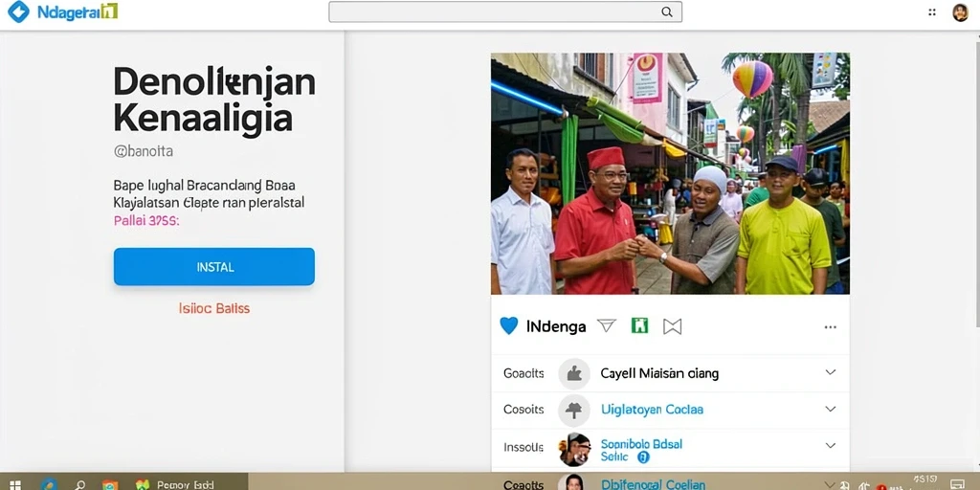
Task: Click the INdenga label next to the heart
Action: click(x=556, y=326)
